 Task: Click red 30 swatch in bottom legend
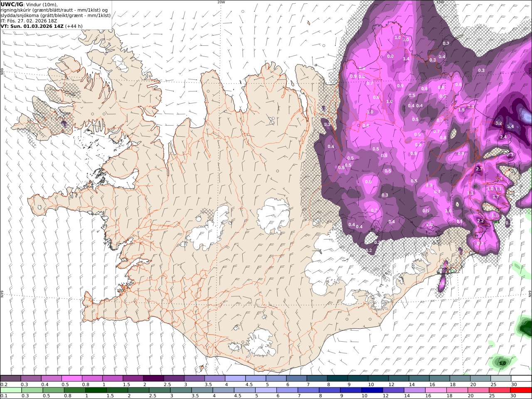tap(521, 390)
